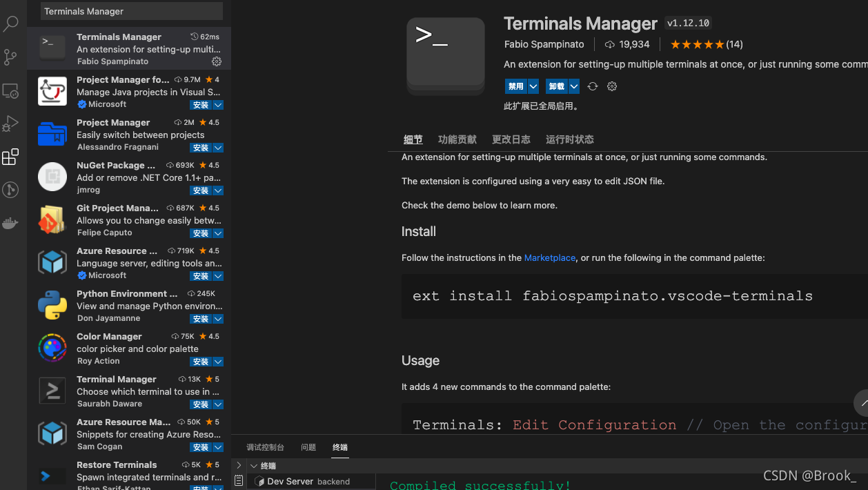This screenshot has width=868, height=490.
Task: Open the Marketplace link
Action: pos(550,257)
